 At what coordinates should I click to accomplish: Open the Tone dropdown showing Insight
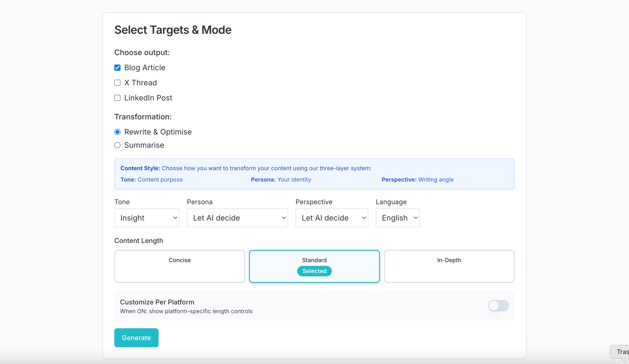(147, 218)
